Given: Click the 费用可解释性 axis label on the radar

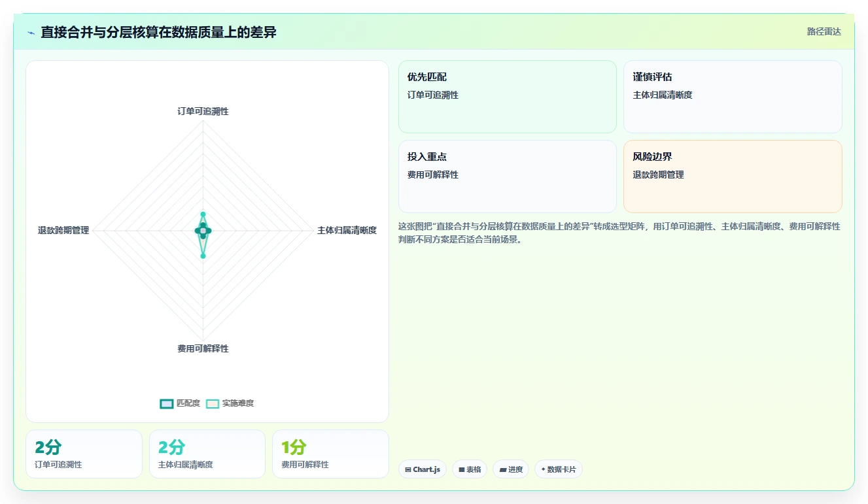Looking at the screenshot, I should click(203, 348).
